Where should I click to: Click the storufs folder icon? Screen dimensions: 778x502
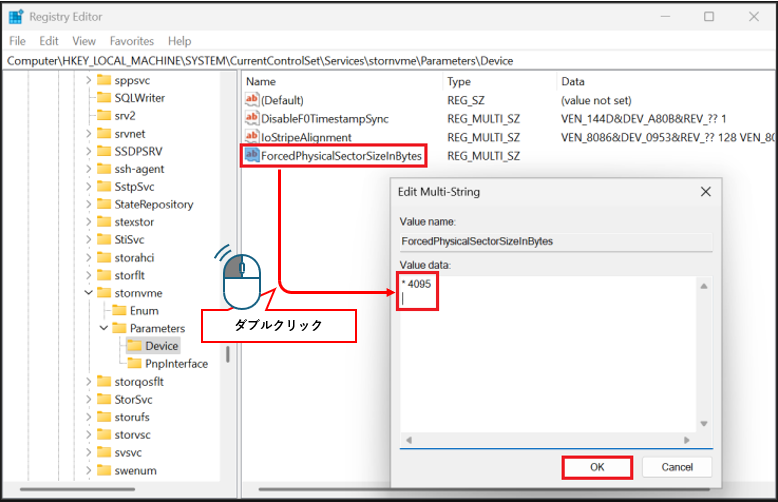[x=104, y=417]
